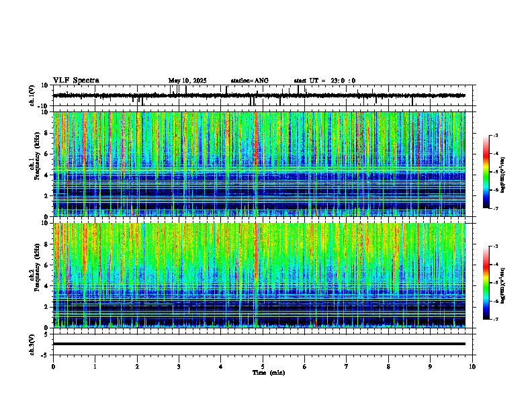Click the ch.2 "Frequency (kHz)" axis label
The image size is (532, 411).
click(37, 268)
